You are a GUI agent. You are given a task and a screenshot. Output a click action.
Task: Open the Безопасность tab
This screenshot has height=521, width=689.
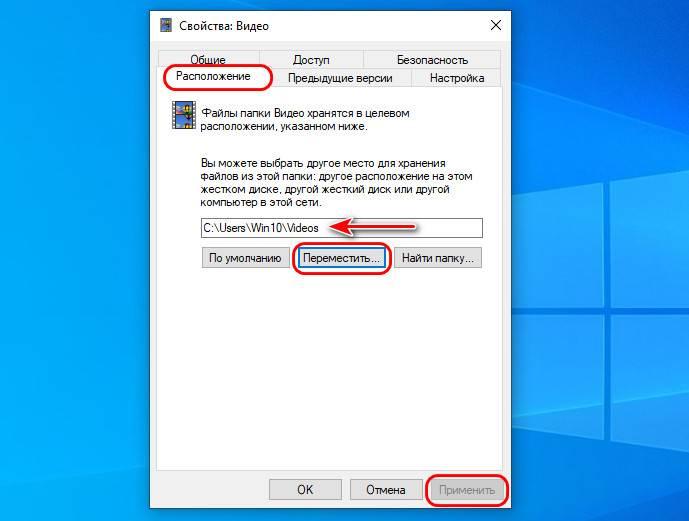(432, 59)
